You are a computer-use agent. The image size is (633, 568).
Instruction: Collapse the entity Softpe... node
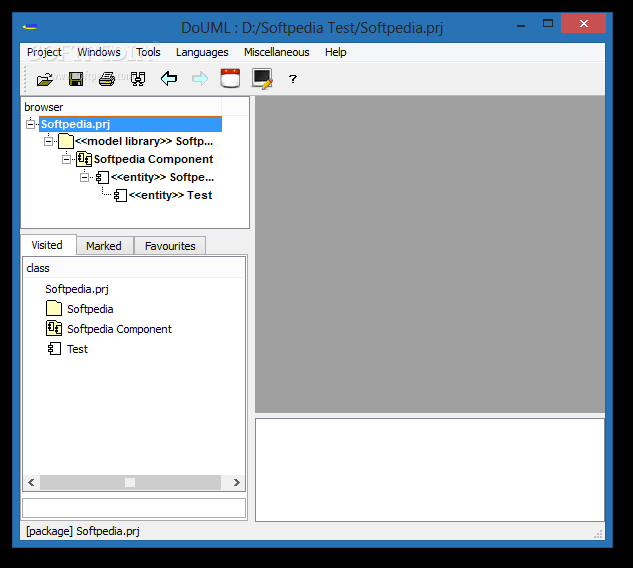coord(84,177)
